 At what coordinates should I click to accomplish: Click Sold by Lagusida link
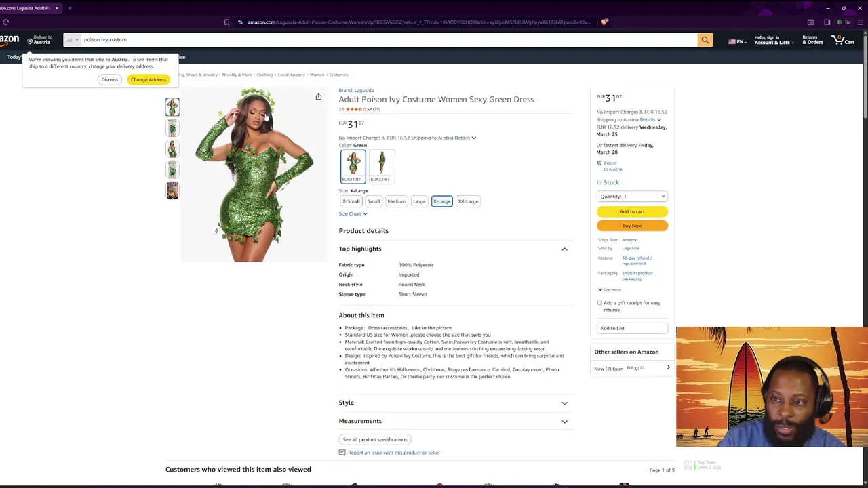pyautogui.click(x=630, y=248)
